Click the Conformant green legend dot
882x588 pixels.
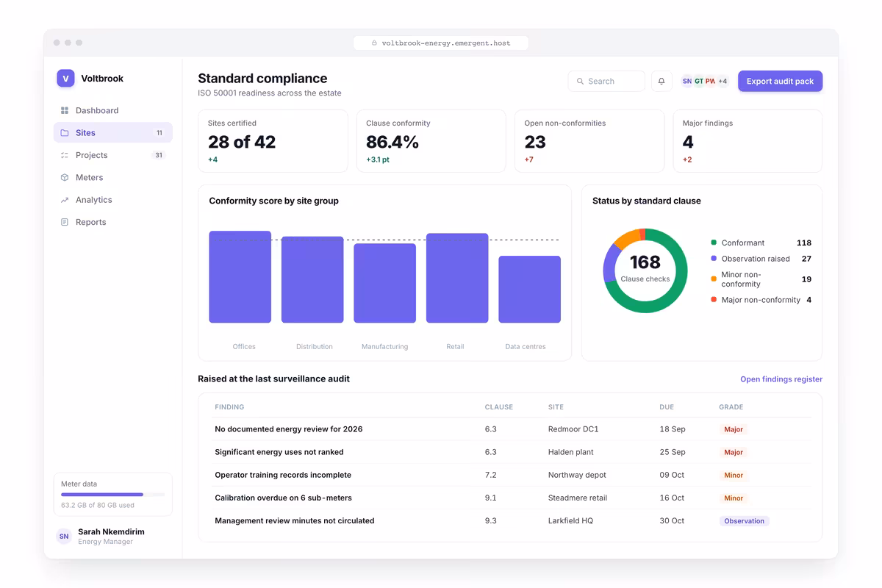click(x=714, y=243)
